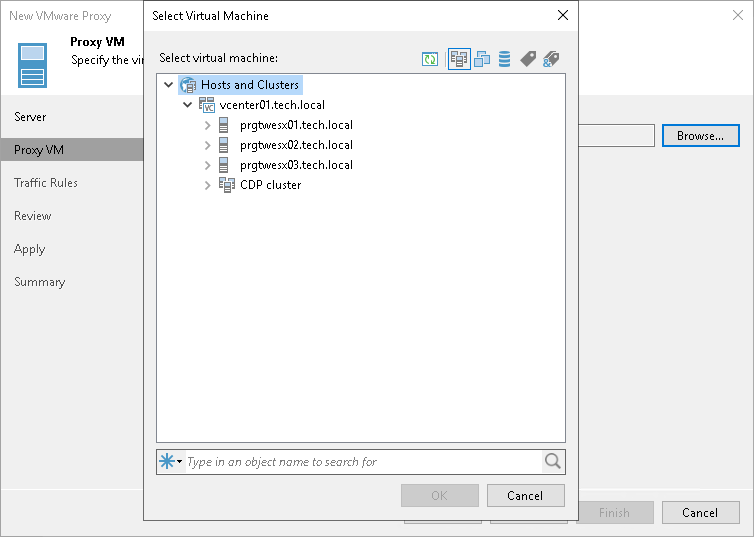Click the Finish button in the wizard

615,513
